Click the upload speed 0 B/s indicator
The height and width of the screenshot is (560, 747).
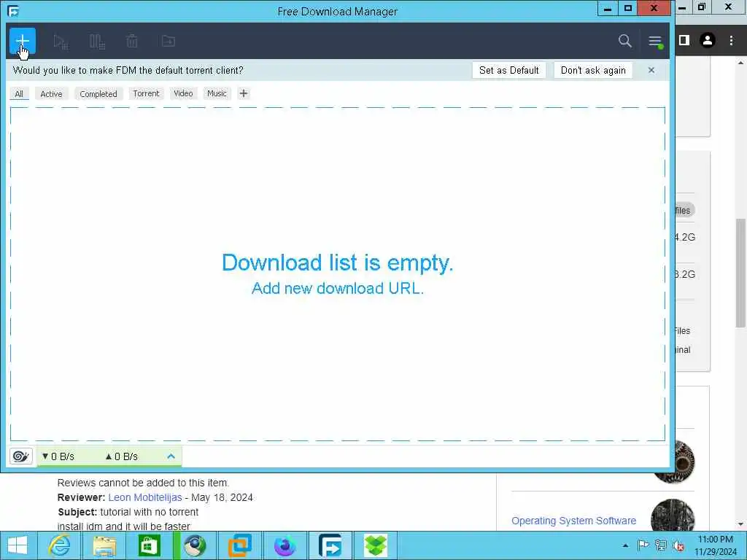(122, 456)
